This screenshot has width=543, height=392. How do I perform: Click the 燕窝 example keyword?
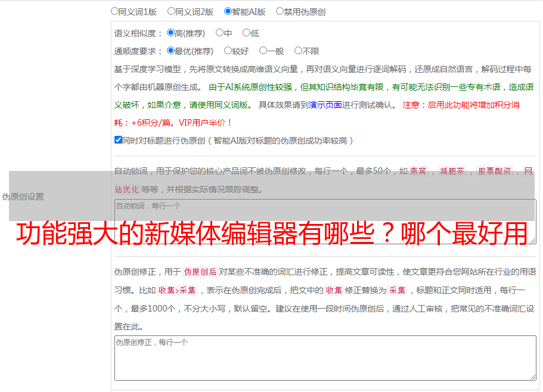pyautogui.click(x=418, y=171)
